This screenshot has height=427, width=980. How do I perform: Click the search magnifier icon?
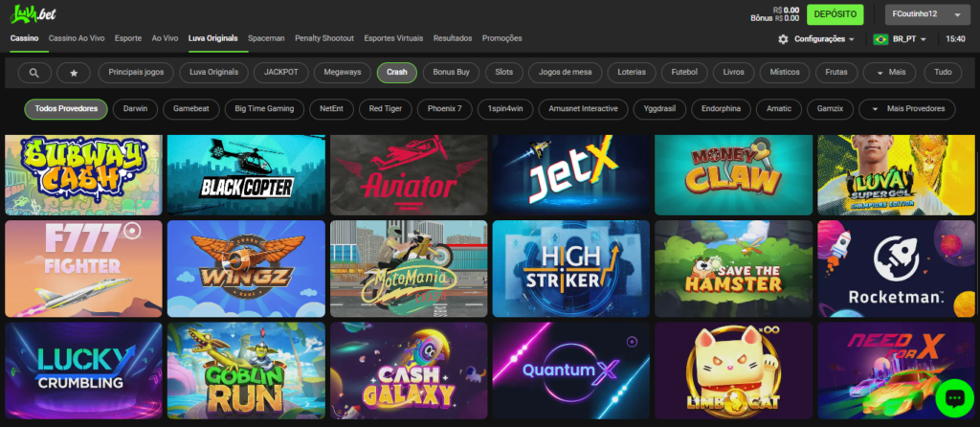point(34,72)
